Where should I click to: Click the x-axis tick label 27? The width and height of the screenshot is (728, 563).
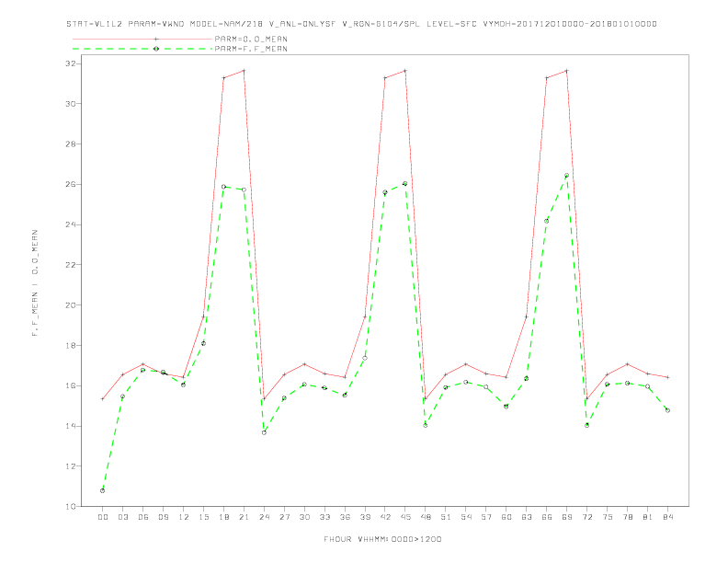point(284,517)
